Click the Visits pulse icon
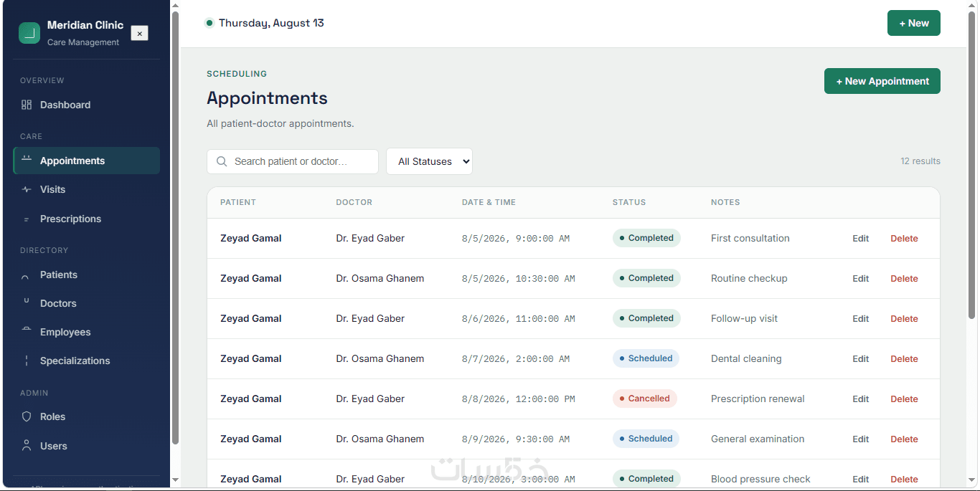 [x=27, y=189]
